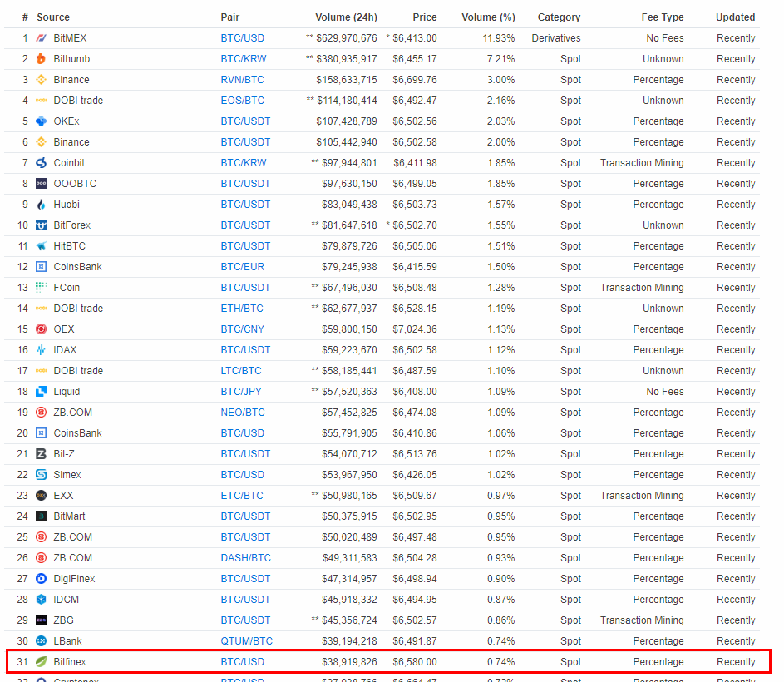Open the BitForex source name
The width and height of the screenshot is (784, 682).
point(72,225)
